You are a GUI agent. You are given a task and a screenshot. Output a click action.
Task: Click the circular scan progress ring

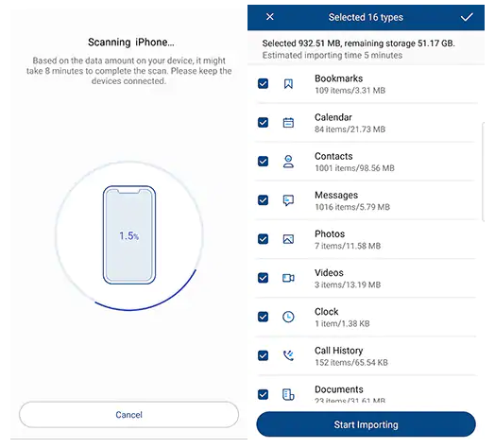(x=129, y=235)
